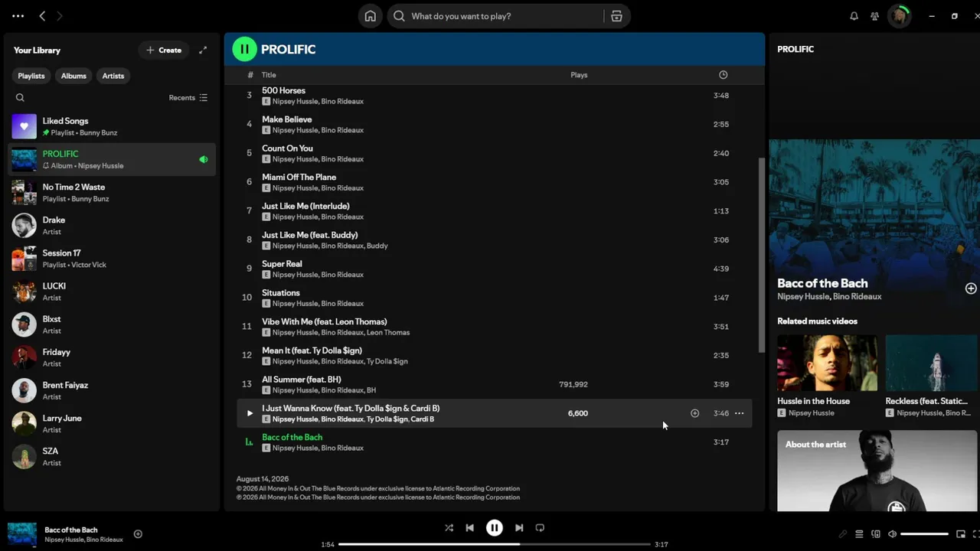This screenshot has width=980, height=551.
Task: Open the About the artist card
Action: (x=878, y=471)
